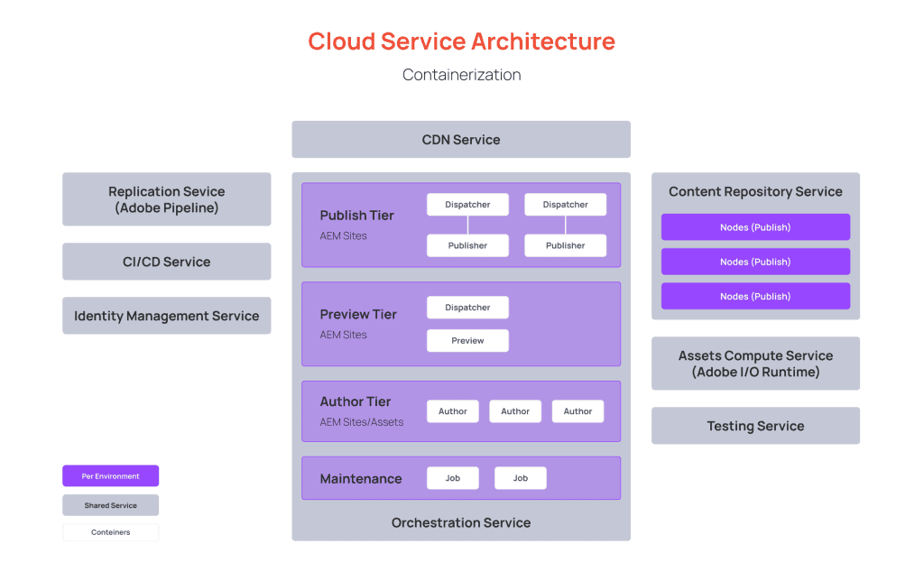Click the Orchestration Service label
Screen dimensions: 924x581
tap(460, 522)
